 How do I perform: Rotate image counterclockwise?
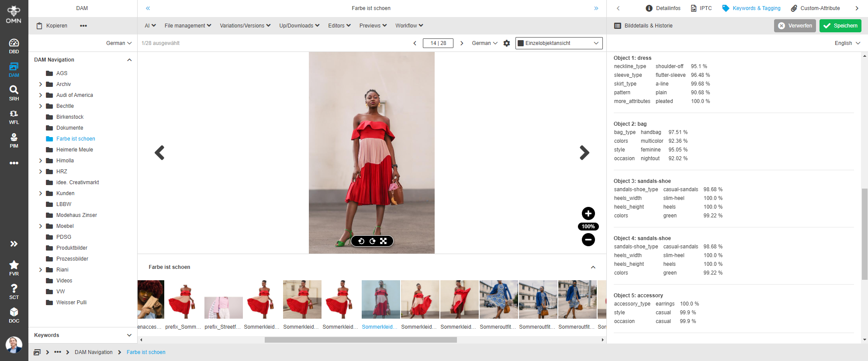coord(361,241)
